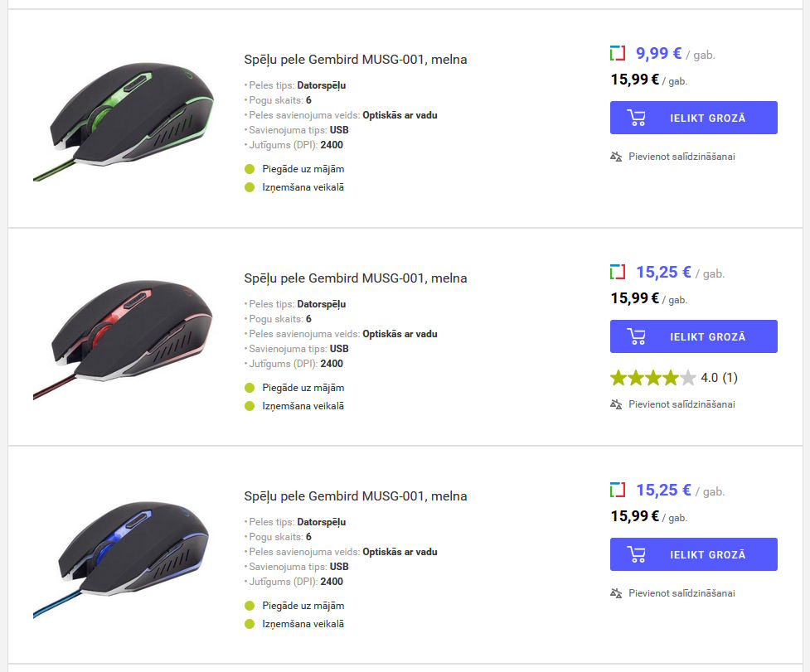
Task: Click the red-lit mouse product image
Action: tap(123, 337)
